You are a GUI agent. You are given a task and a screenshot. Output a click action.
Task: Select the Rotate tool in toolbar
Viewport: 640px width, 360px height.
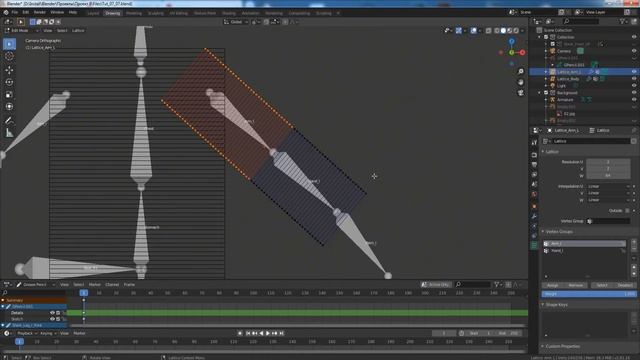(9, 82)
